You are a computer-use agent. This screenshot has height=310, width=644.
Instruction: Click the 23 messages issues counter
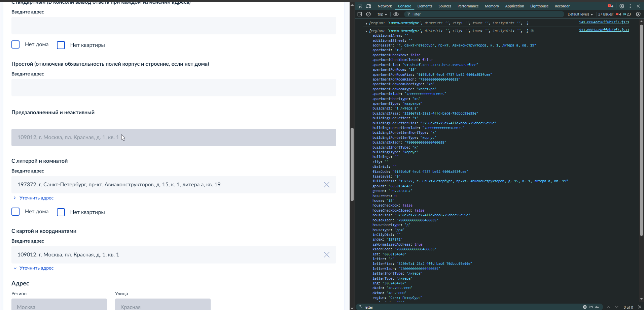coord(627,14)
